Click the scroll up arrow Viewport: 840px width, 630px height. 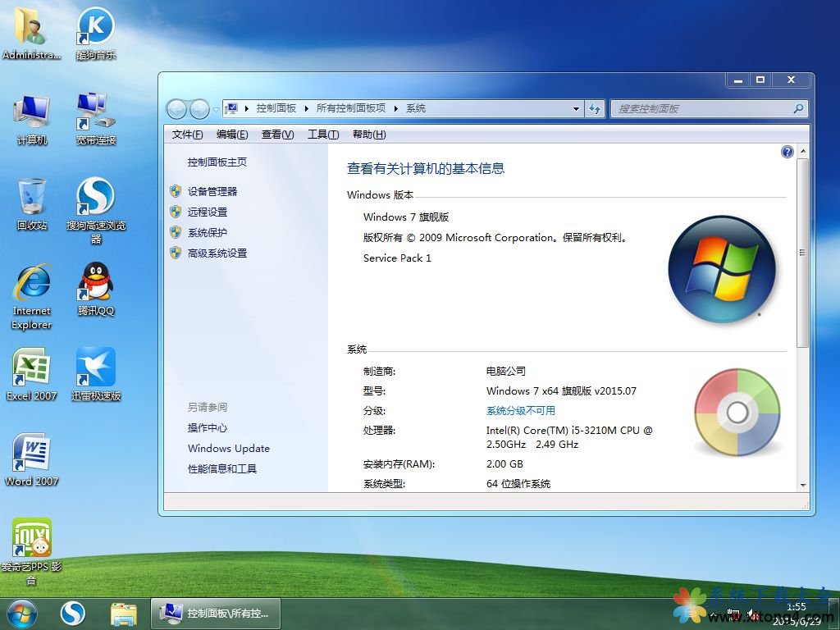[802, 151]
